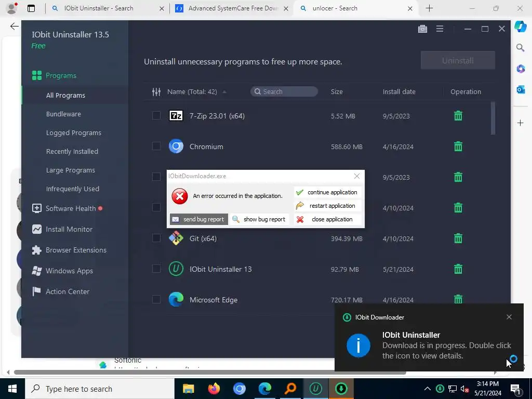This screenshot has height=399, width=532.
Task: Click the Microsoft Edge program icon
Action: click(176, 300)
